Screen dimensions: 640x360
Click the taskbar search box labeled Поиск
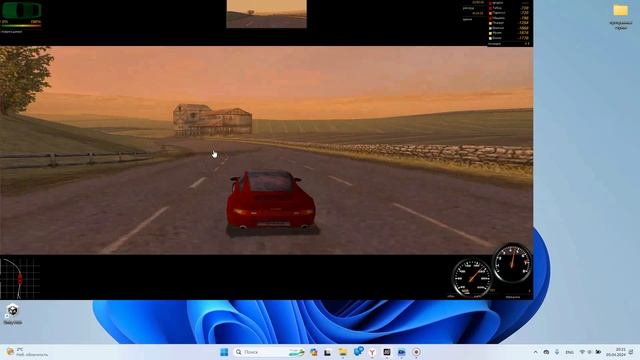point(270,352)
